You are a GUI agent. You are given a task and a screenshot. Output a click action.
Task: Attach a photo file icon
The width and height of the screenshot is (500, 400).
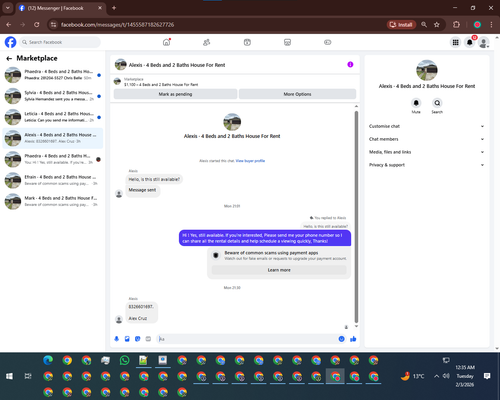(127, 339)
